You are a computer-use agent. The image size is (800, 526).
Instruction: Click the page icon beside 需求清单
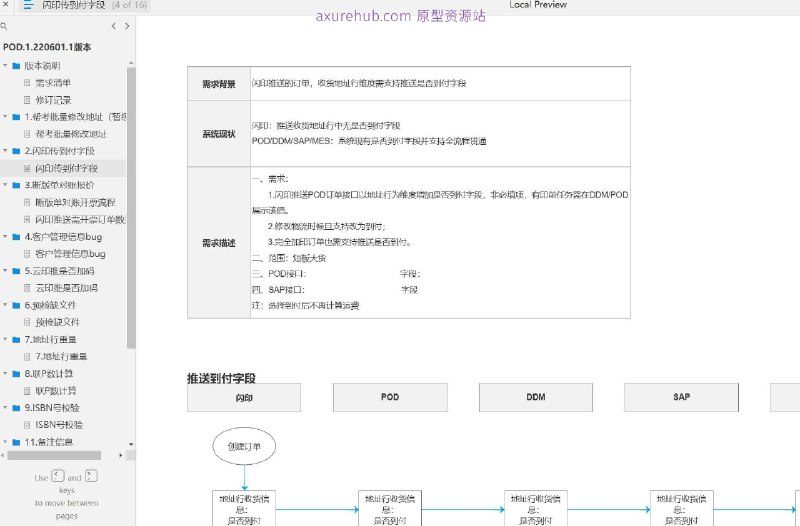click(x=28, y=83)
